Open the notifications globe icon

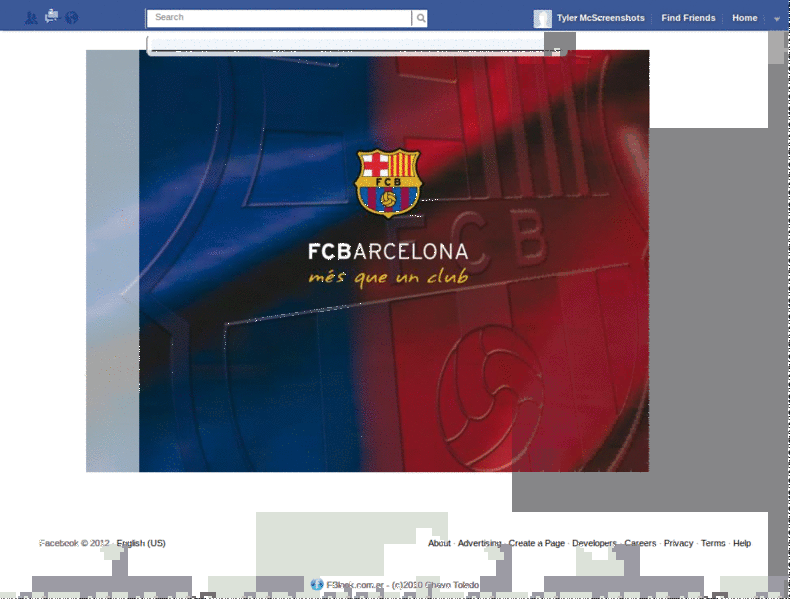pos(71,18)
